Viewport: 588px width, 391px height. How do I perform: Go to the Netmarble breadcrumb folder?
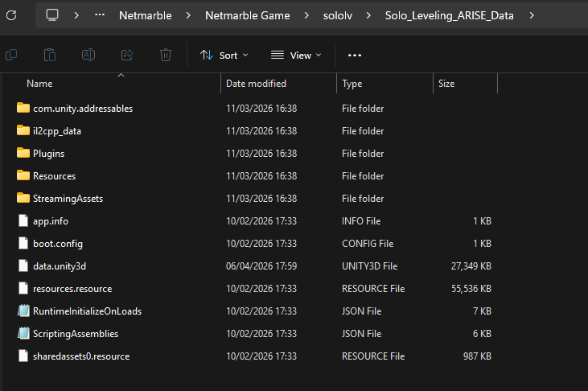coord(145,15)
